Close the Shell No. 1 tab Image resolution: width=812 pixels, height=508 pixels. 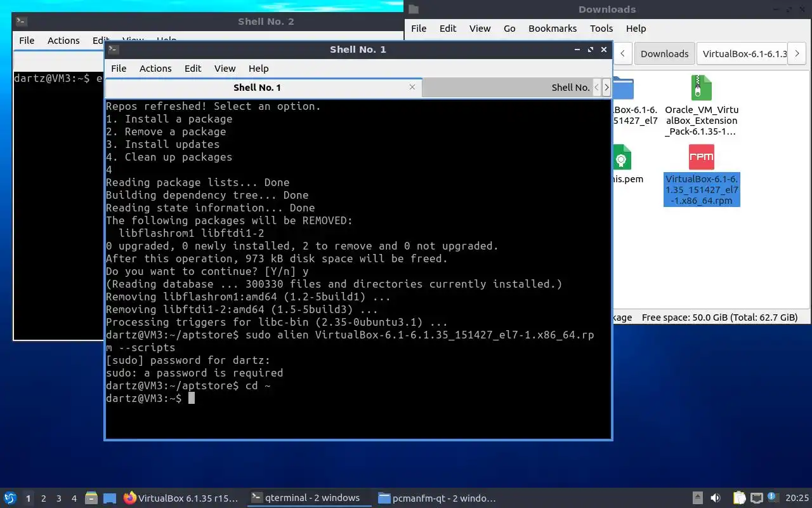(x=412, y=87)
